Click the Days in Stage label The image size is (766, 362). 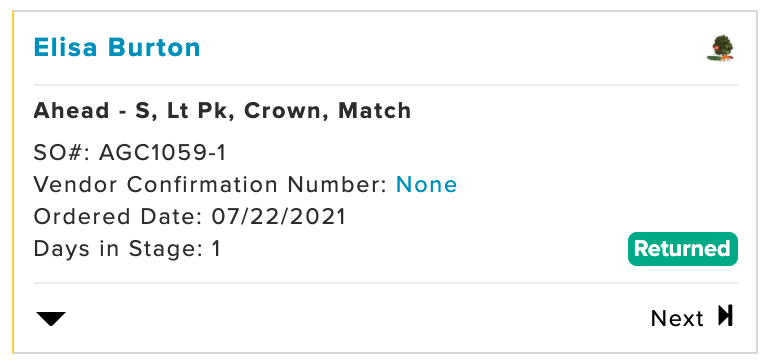click(118, 249)
